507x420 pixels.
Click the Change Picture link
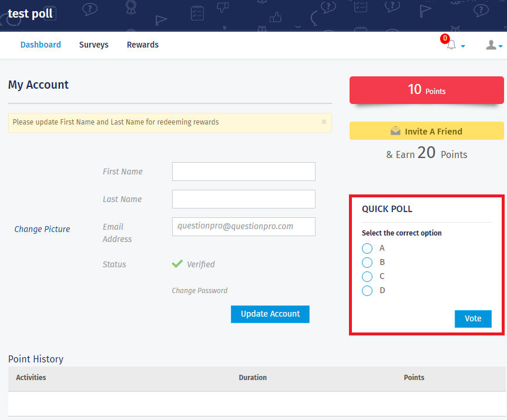(x=42, y=229)
